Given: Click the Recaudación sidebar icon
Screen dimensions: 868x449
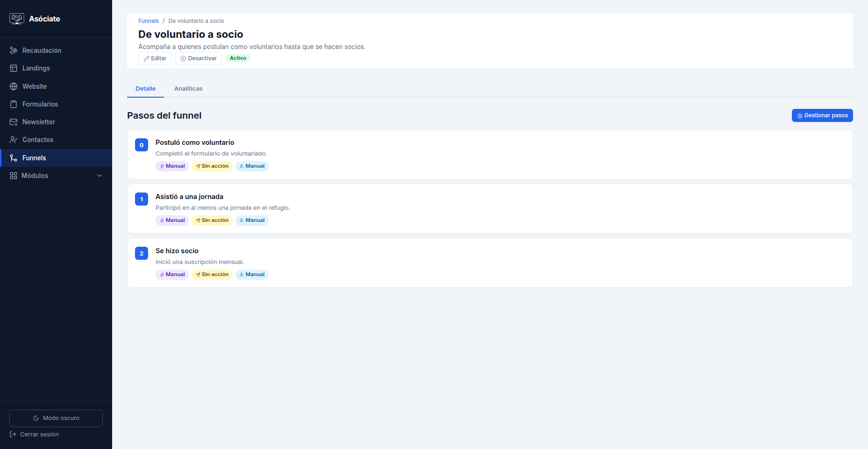Looking at the screenshot, I should (x=14, y=50).
